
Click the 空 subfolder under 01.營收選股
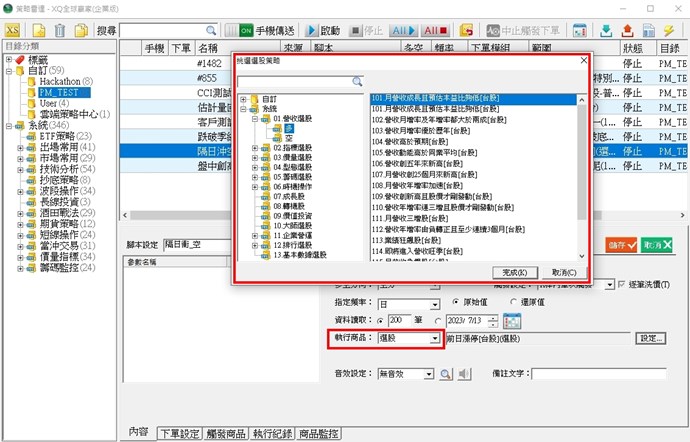coord(288,138)
